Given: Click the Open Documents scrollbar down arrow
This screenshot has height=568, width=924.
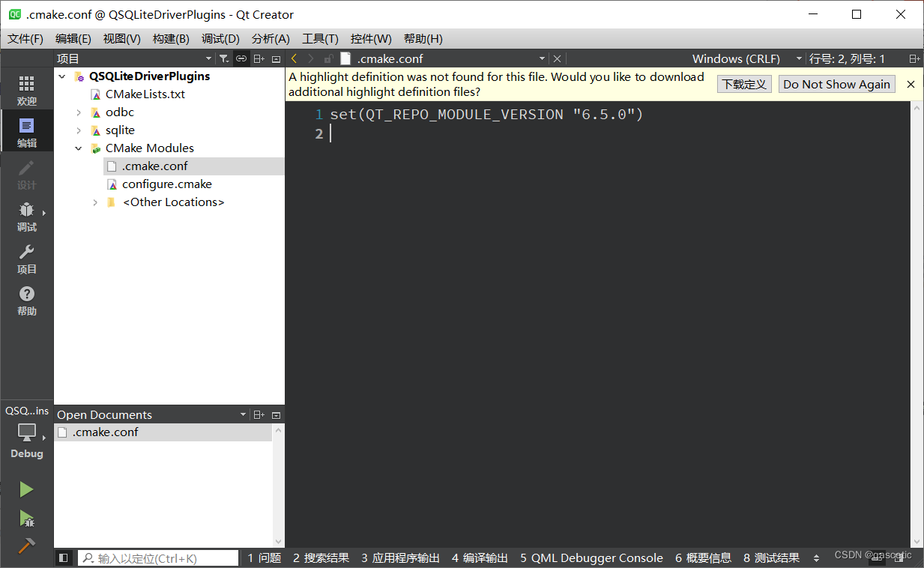Looking at the screenshot, I should click(279, 541).
